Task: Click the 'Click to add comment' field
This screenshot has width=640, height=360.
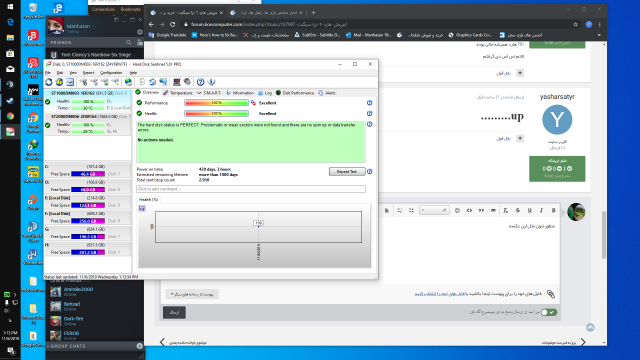Action: tap(251, 189)
